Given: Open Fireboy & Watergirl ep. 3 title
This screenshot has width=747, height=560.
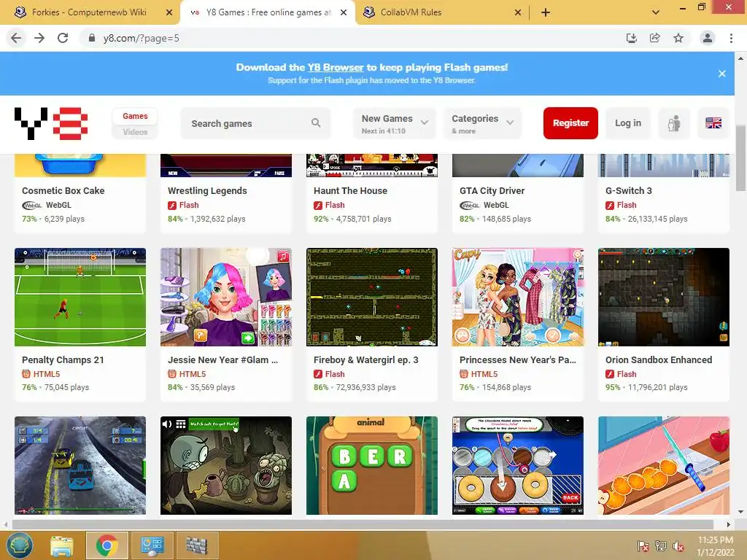Looking at the screenshot, I should point(366,360).
